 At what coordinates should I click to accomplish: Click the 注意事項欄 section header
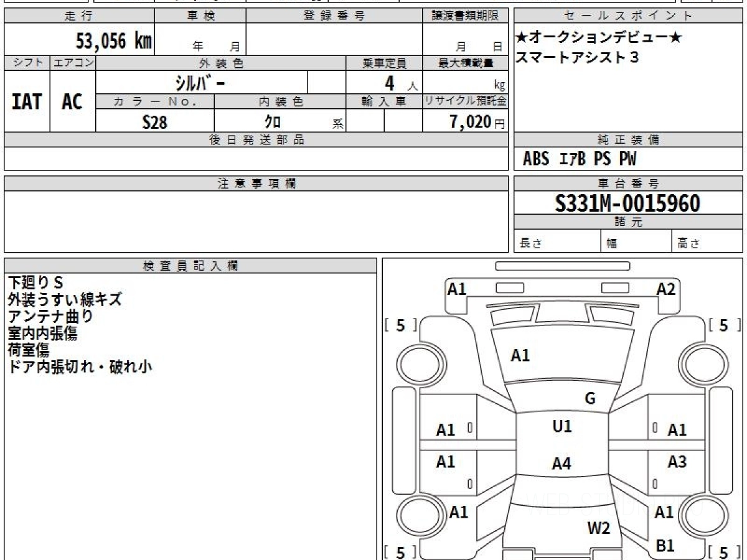(x=256, y=184)
